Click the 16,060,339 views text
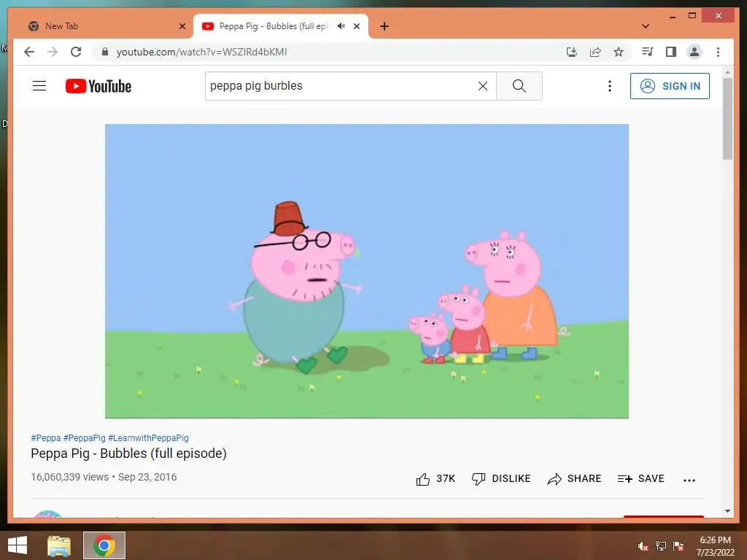Screen dimensions: 747x560 click(x=69, y=477)
